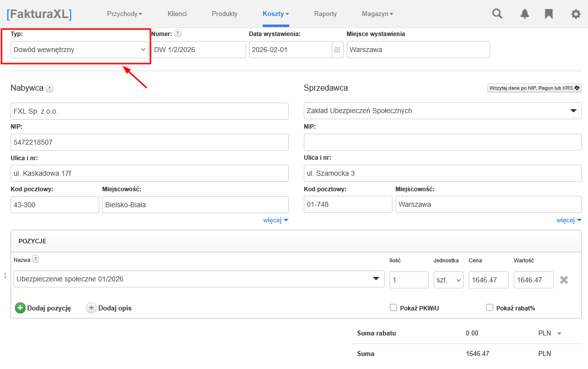The image size is (588, 369).
Task: Open the Koszty menu
Action: (276, 14)
